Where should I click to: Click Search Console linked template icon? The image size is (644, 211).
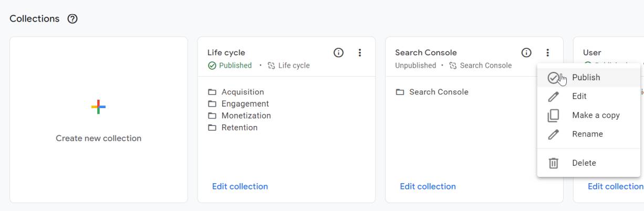coord(453,66)
